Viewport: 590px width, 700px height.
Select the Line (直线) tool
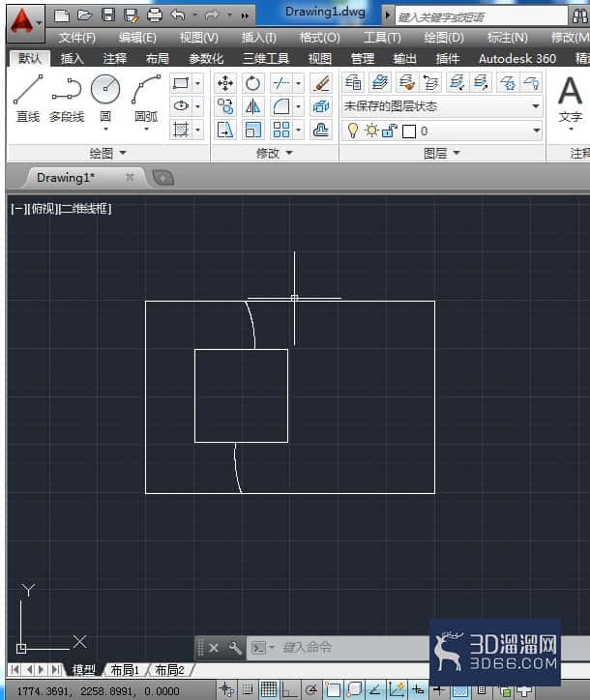tap(28, 99)
